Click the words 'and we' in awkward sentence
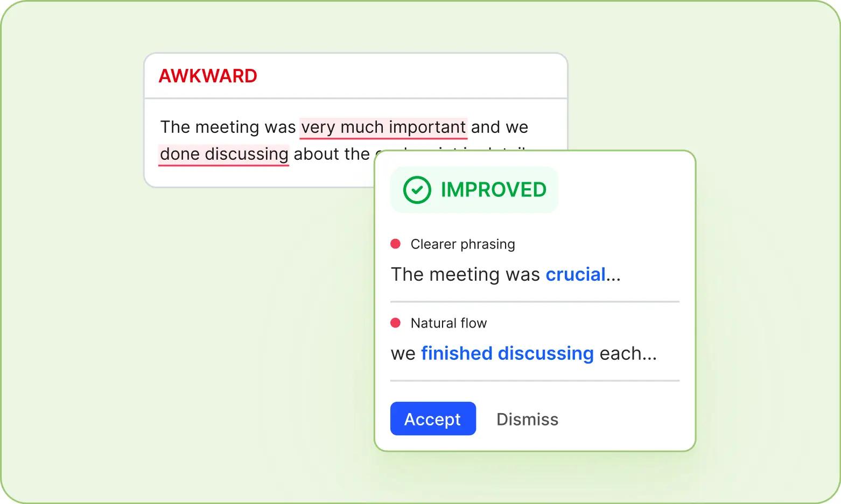This screenshot has width=841, height=504. coord(500,127)
